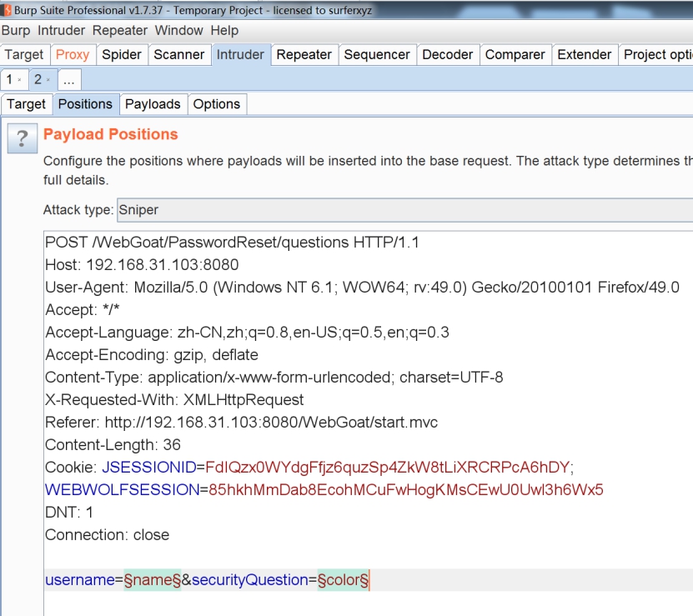Close Intruder attack tab 1
The image size is (693, 616).
point(19,80)
